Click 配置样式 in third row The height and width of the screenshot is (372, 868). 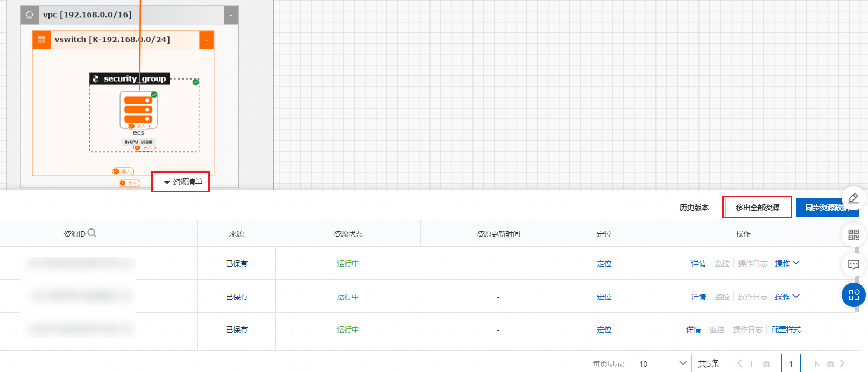coord(786,330)
